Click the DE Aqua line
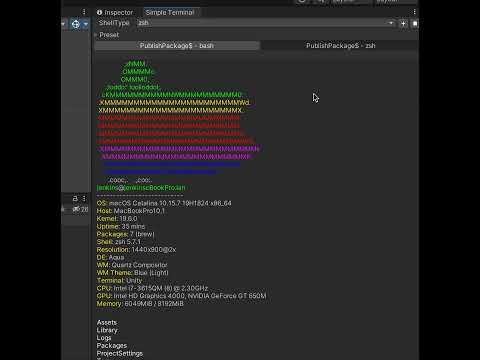480x360 pixels. click(x=110, y=257)
